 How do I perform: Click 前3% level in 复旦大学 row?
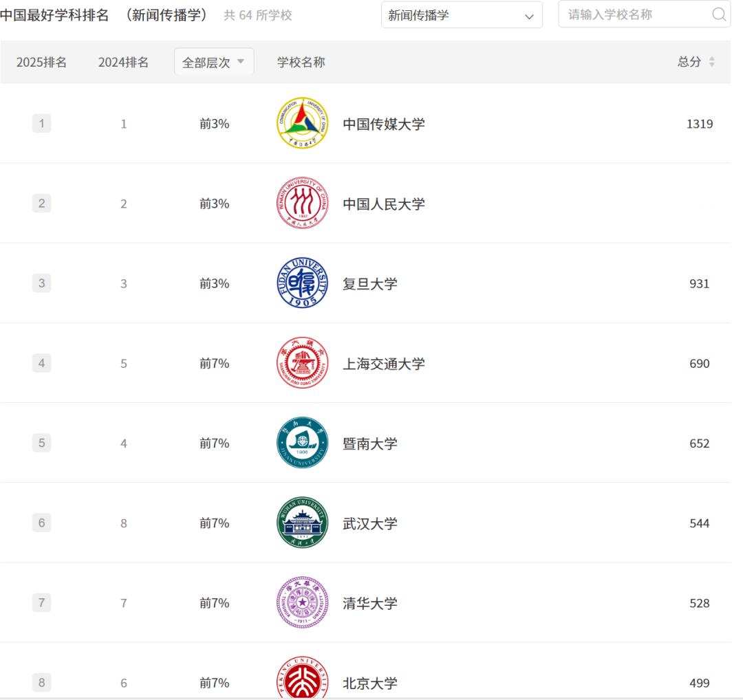click(x=214, y=284)
